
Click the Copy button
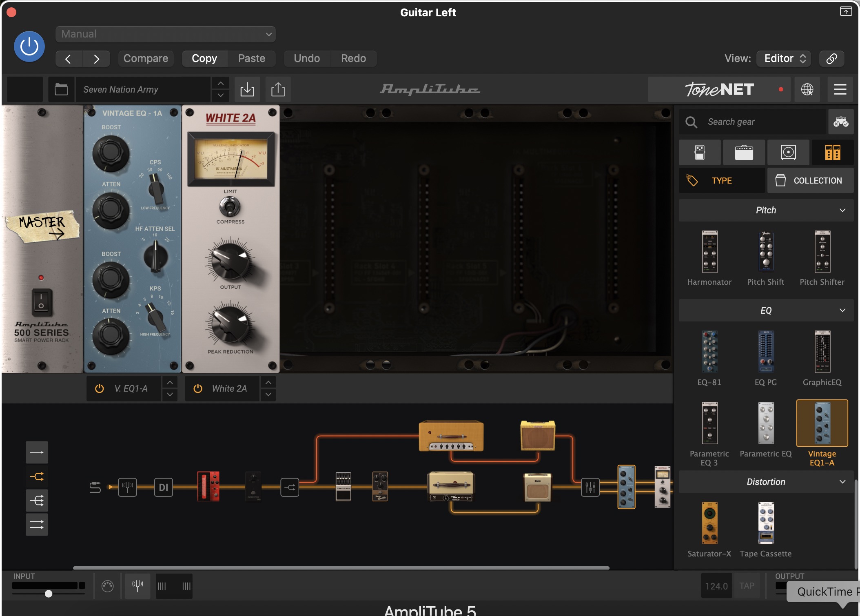tap(204, 59)
